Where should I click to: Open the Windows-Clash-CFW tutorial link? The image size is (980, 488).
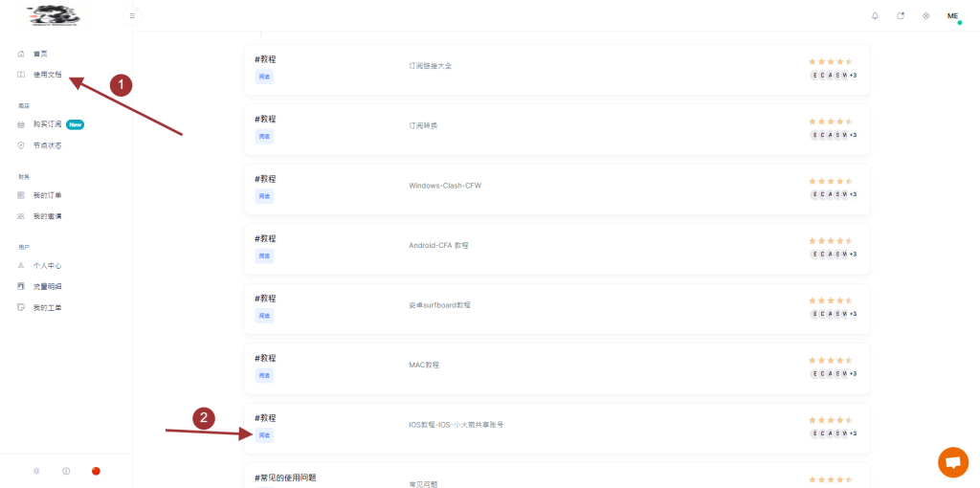point(444,186)
